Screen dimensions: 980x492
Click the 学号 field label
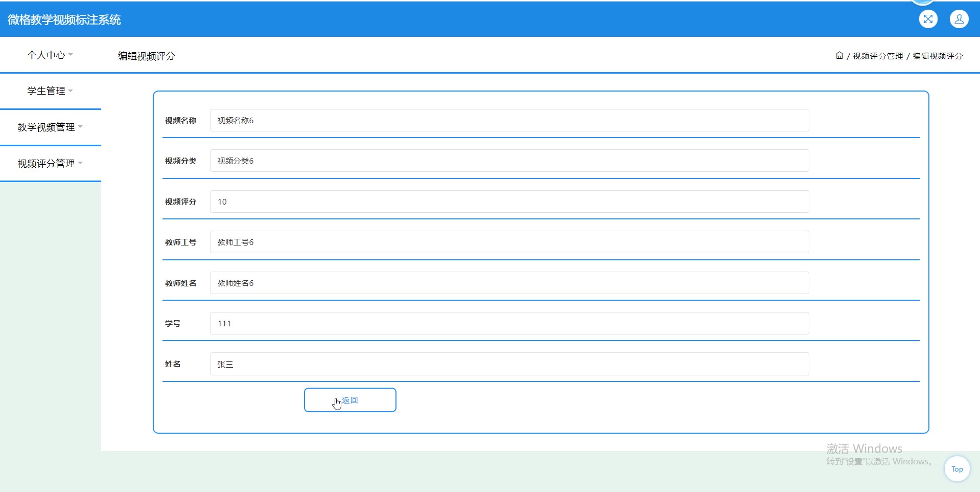173,324
